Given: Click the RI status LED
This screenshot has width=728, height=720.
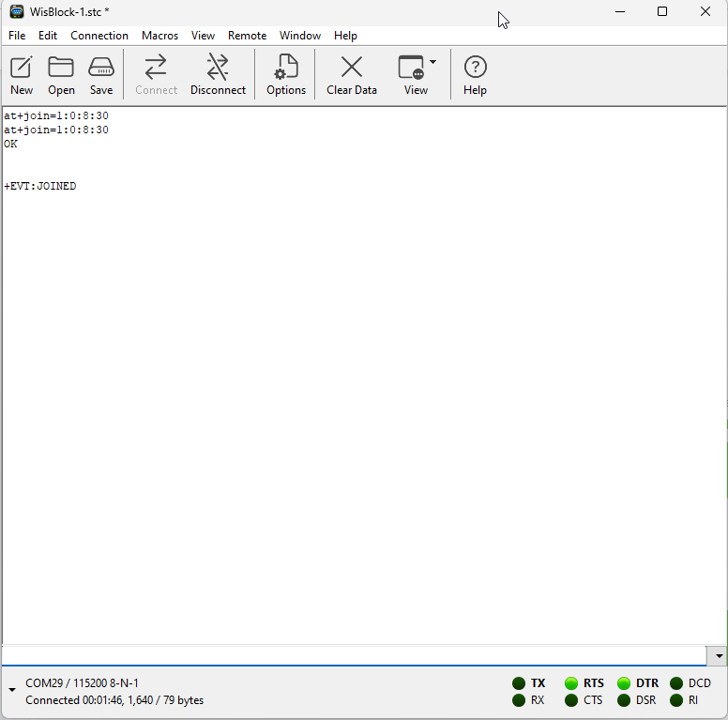Looking at the screenshot, I should [676, 700].
